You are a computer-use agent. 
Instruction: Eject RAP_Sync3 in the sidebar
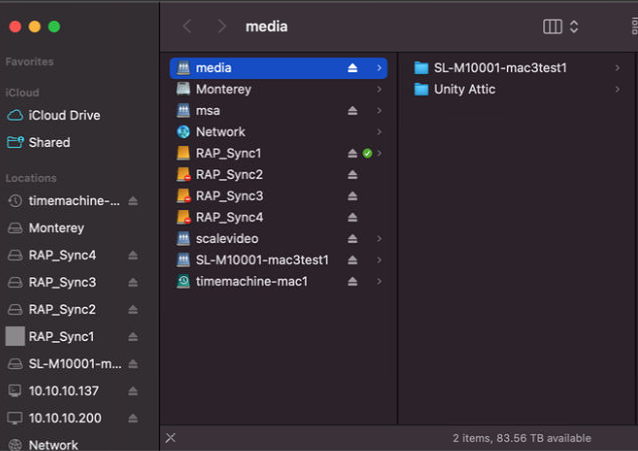point(133,282)
